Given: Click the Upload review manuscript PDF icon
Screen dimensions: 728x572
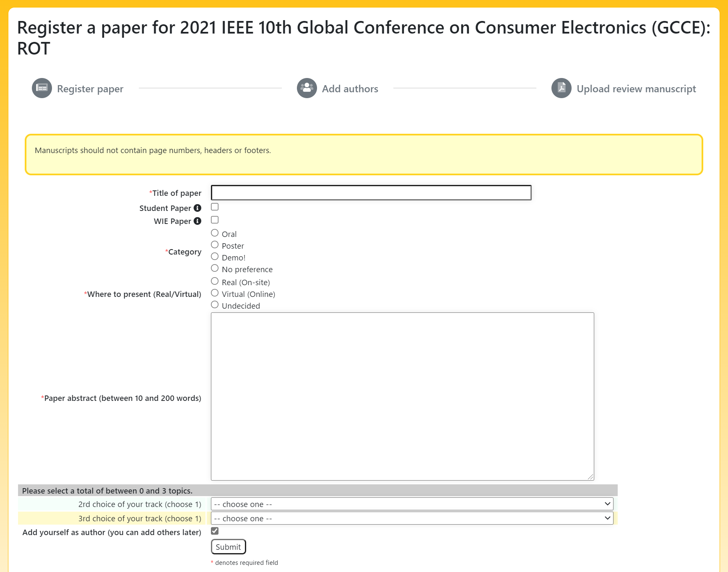Looking at the screenshot, I should tap(562, 88).
